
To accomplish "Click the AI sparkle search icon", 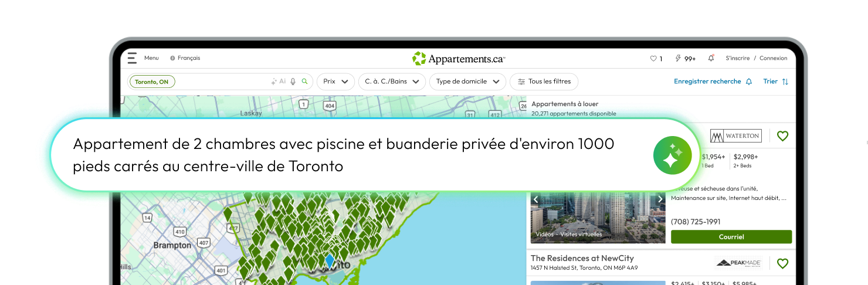I will tap(278, 82).
